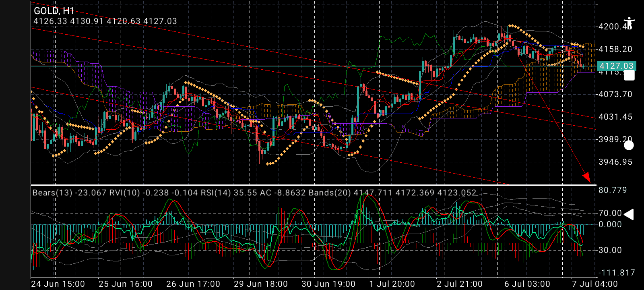
Task: Tap the red trendline arrowhead on chart
Action: (x=586, y=177)
